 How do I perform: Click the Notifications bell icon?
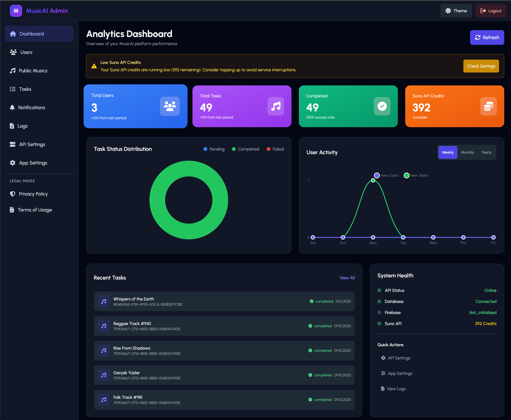12,108
